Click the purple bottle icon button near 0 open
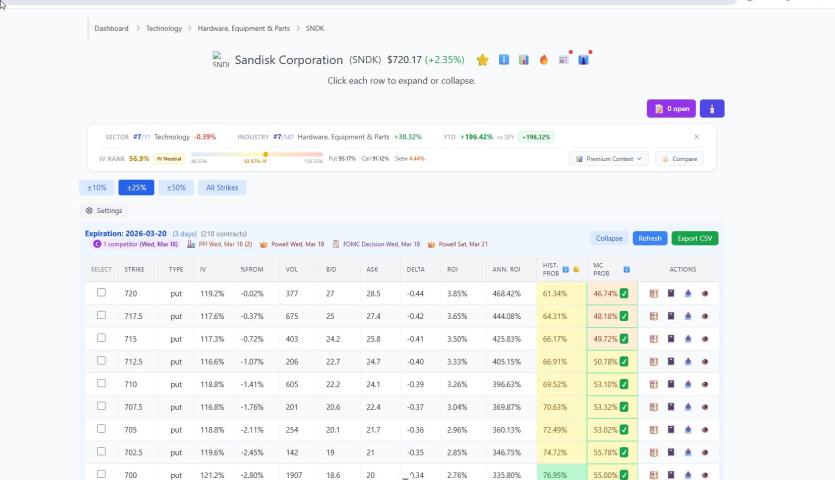835x480 pixels. coord(712,109)
